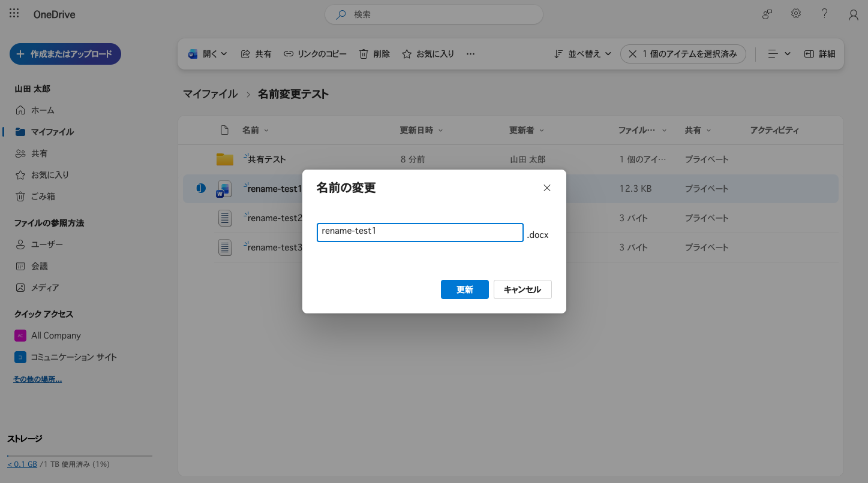
Task: Click the その他の場所... link
Action: pos(37,379)
